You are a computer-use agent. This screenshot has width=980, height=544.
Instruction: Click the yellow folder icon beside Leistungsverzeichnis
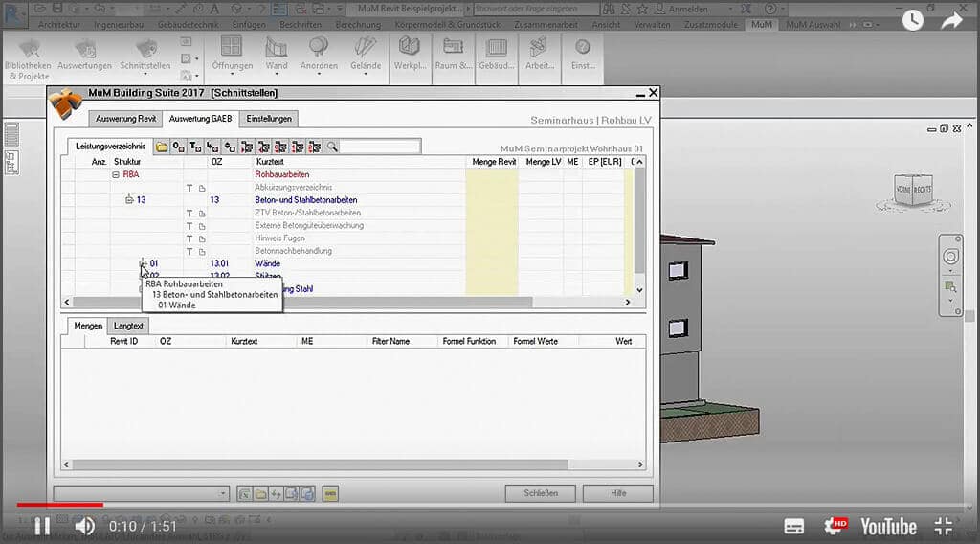162,147
